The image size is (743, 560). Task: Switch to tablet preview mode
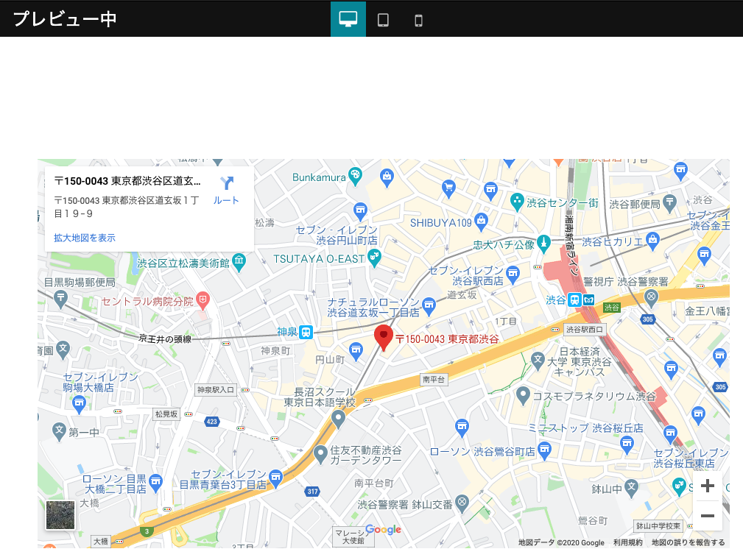click(383, 20)
